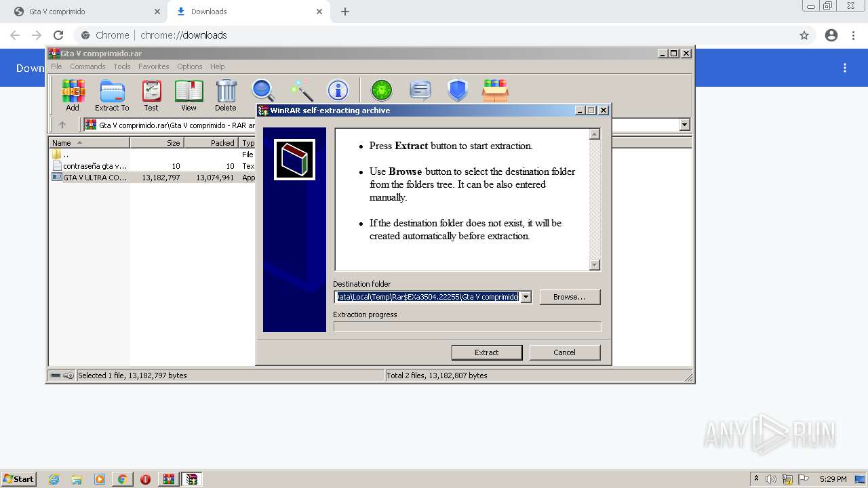
Task: Open the Downloads page three-dot menu
Action: click(x=845, y=68)
